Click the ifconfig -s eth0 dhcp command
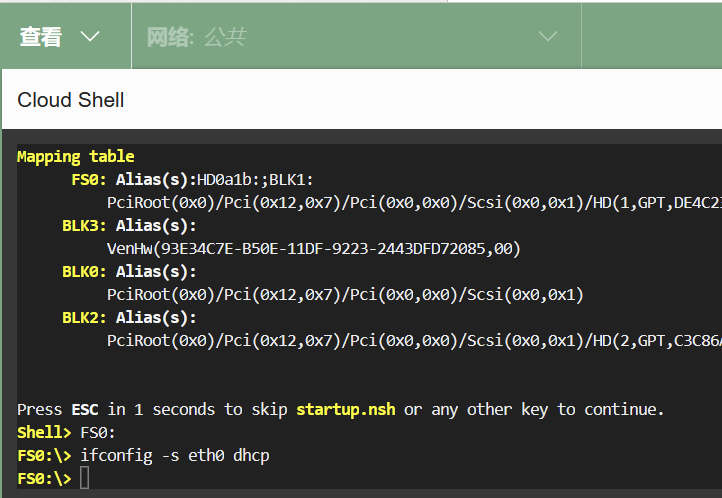Image resolution: width=722 pixels, height=498 pixels. (175, 456)
